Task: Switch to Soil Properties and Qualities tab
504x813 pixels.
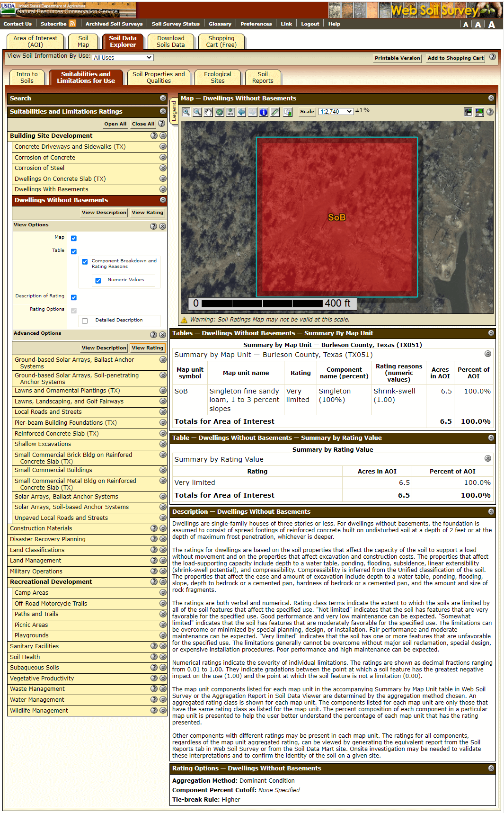Action: click(159, 78)
